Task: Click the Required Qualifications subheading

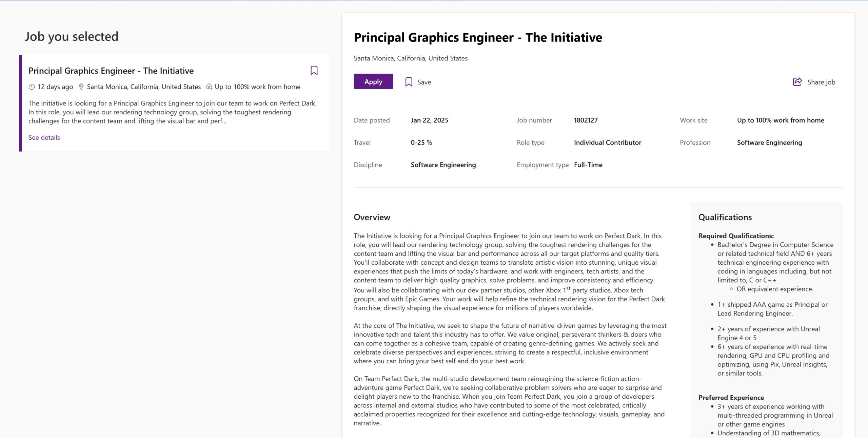Action: tap(736, 236)
